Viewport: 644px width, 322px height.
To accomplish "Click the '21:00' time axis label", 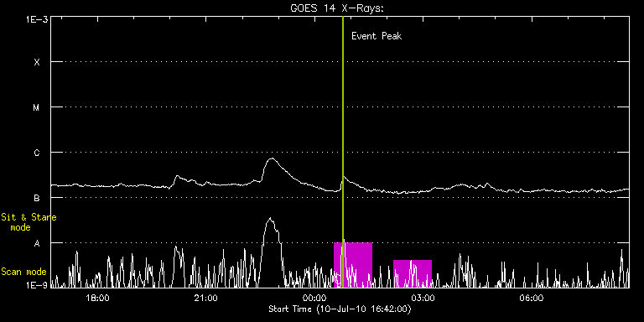I will click(206, 299).
